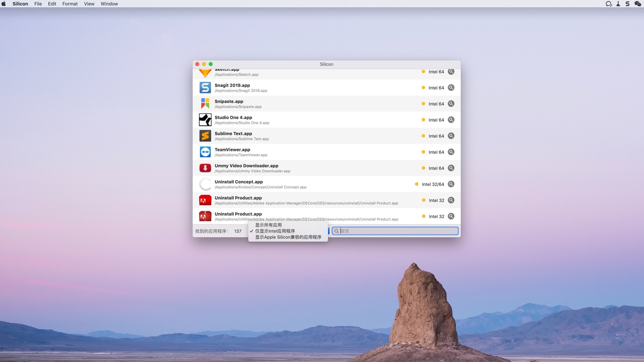644x362 pixels.
Task: Select the TeamViewer.app row name
Action: coord(232,149)
